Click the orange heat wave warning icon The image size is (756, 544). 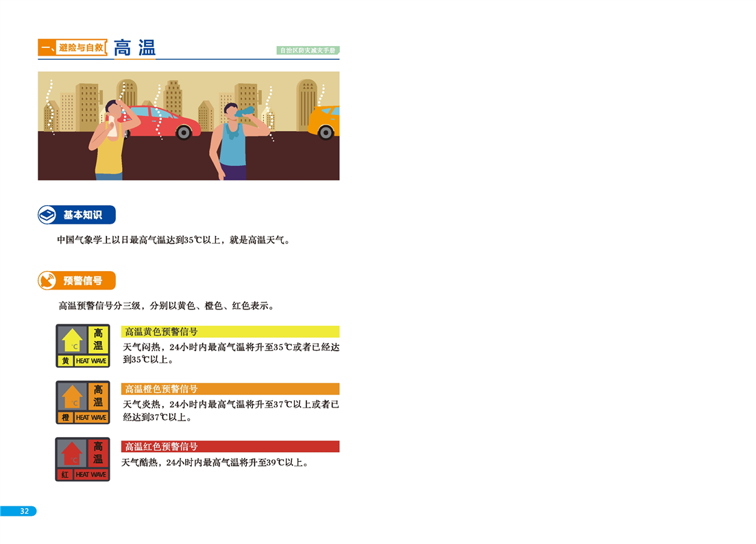click(83, 403)
